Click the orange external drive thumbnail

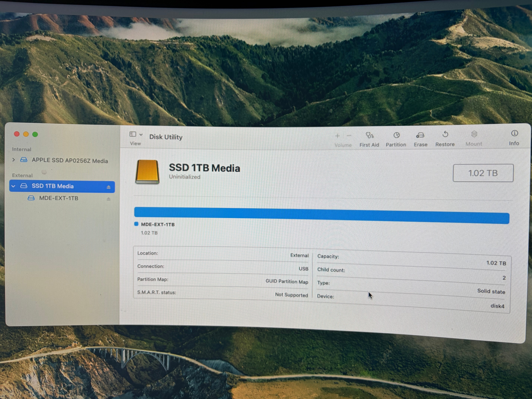(x=147, y=172)
